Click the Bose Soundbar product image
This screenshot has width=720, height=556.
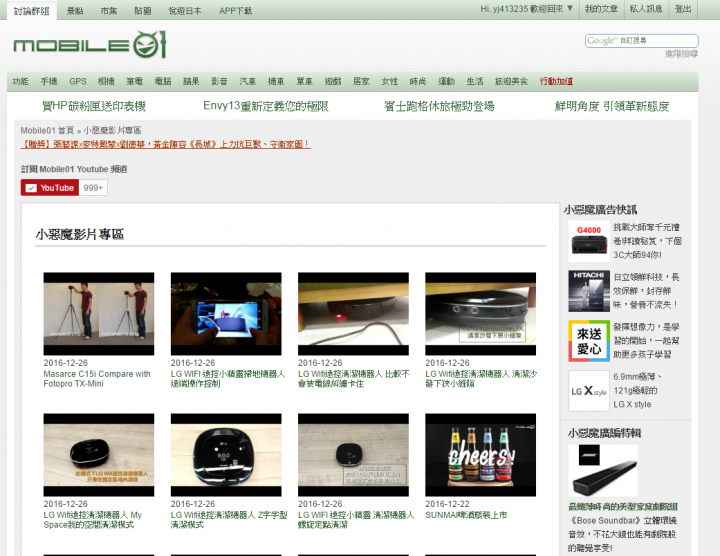(x=603, y=471)
